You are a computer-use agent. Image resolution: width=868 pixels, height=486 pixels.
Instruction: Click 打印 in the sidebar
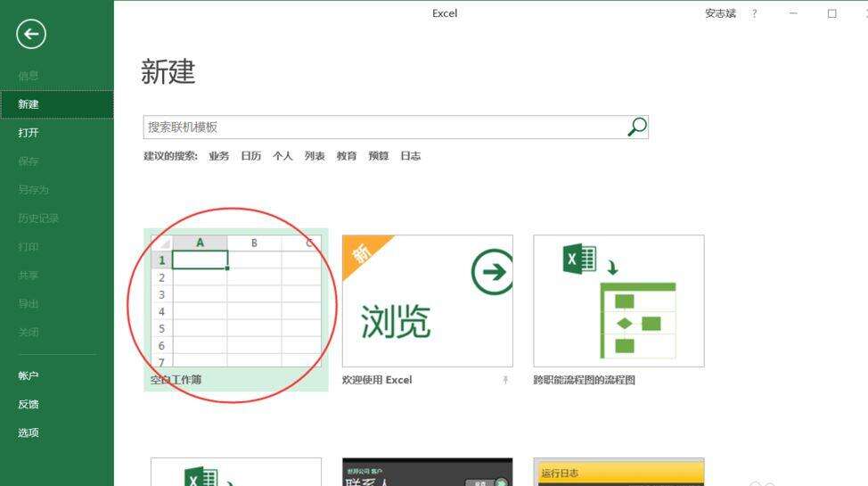29,247
